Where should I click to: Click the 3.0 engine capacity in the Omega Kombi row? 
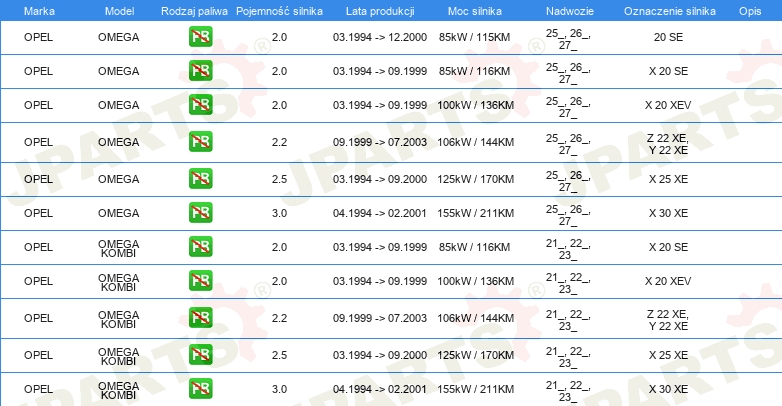(x=279, y=389)
